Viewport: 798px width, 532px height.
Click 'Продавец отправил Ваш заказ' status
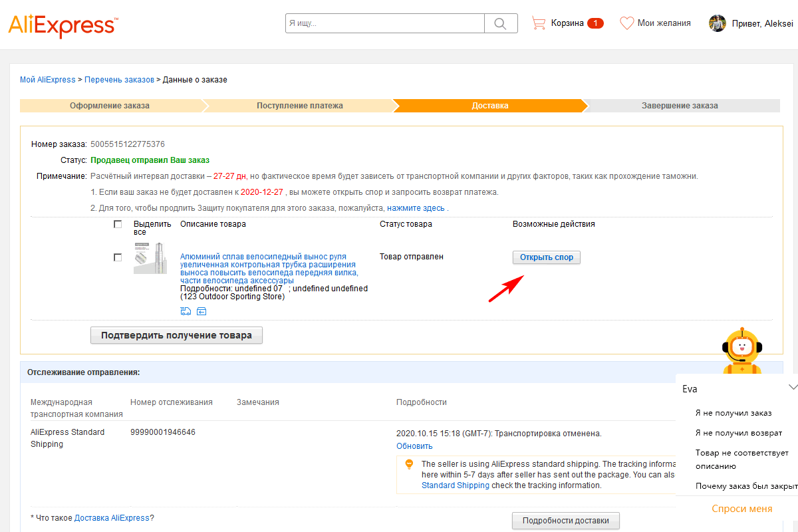coord(150,160)
